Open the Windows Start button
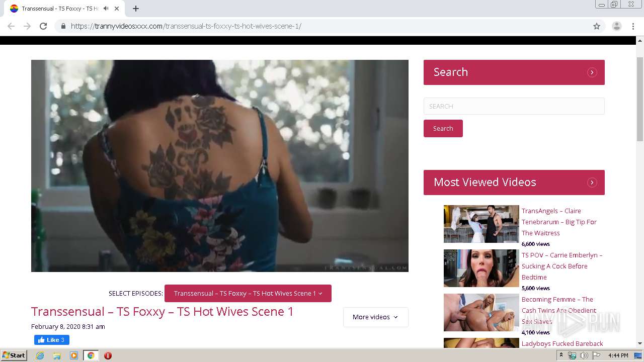 point(14,355)
